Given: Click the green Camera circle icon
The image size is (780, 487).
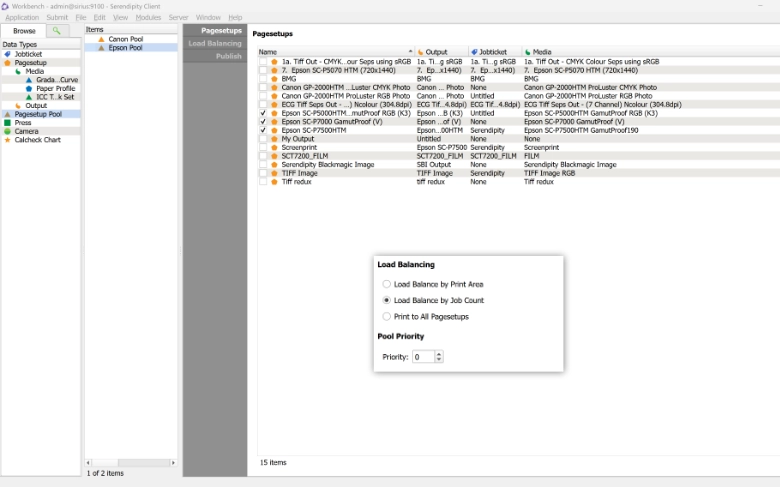Looking at the screenshot, I should (8, 131).
